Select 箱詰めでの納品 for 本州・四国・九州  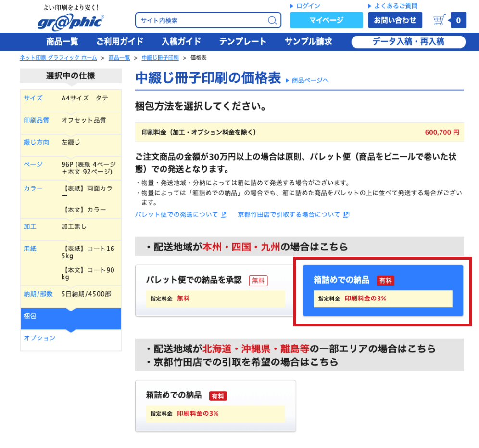point(383,290)
